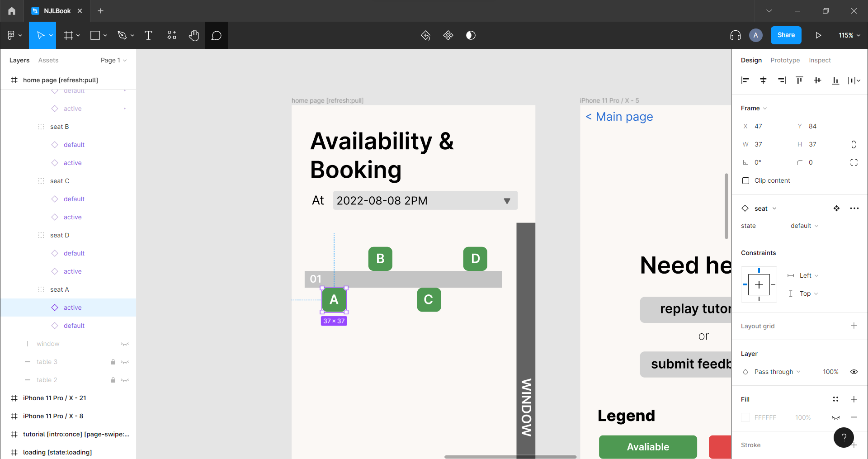The width and height of the screenshot is (868, 459).
Task: Open the Resources tool
Action: 172,35
